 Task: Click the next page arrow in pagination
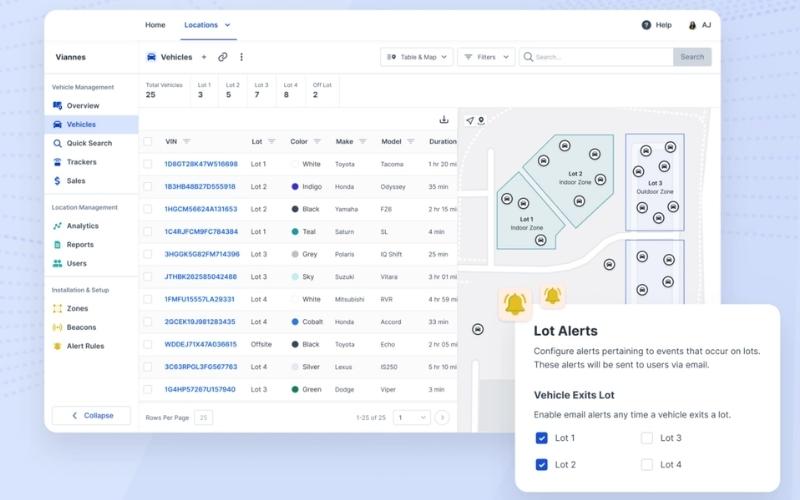coord(442,417)
